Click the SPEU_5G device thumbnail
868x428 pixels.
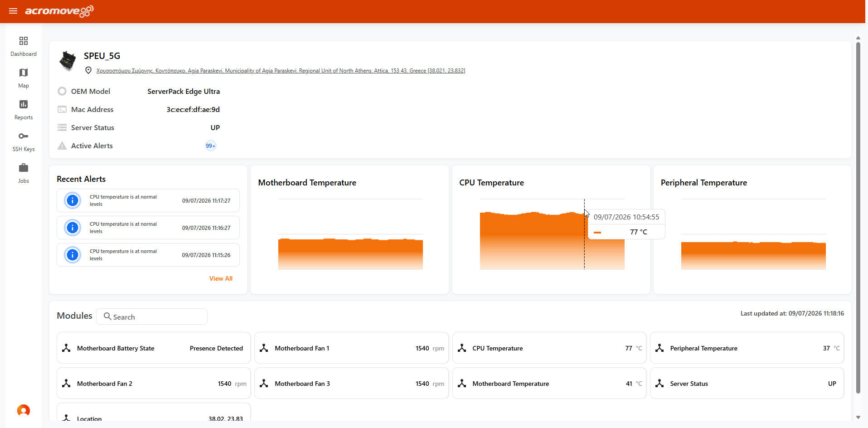pos(68,61)
